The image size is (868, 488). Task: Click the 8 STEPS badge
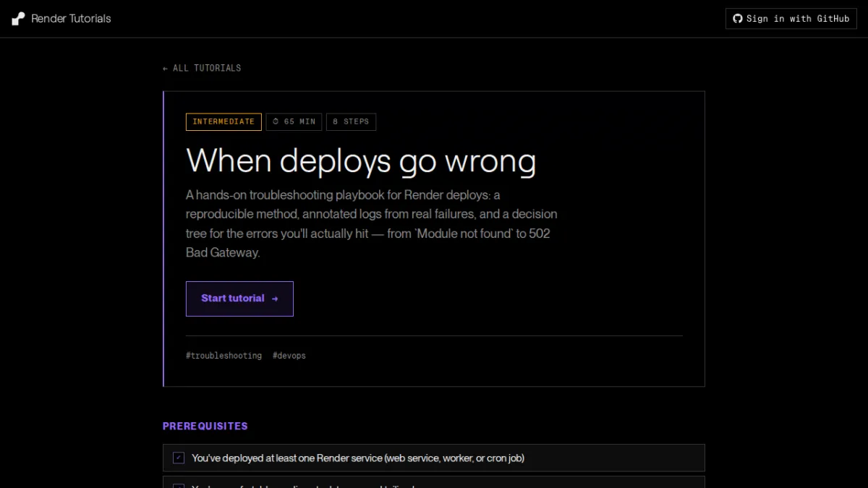click(351, 121)
